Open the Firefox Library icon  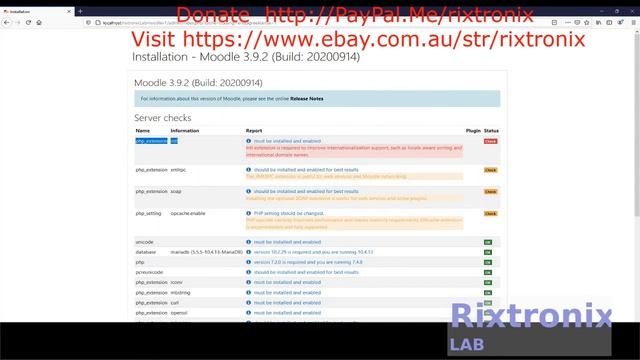[598, 22]
